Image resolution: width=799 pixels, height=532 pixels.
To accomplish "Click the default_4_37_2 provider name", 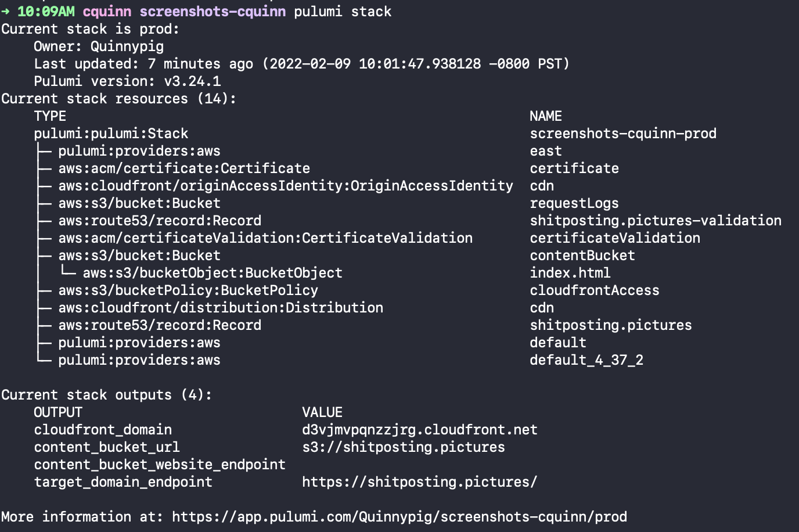I will pos(586,360).
